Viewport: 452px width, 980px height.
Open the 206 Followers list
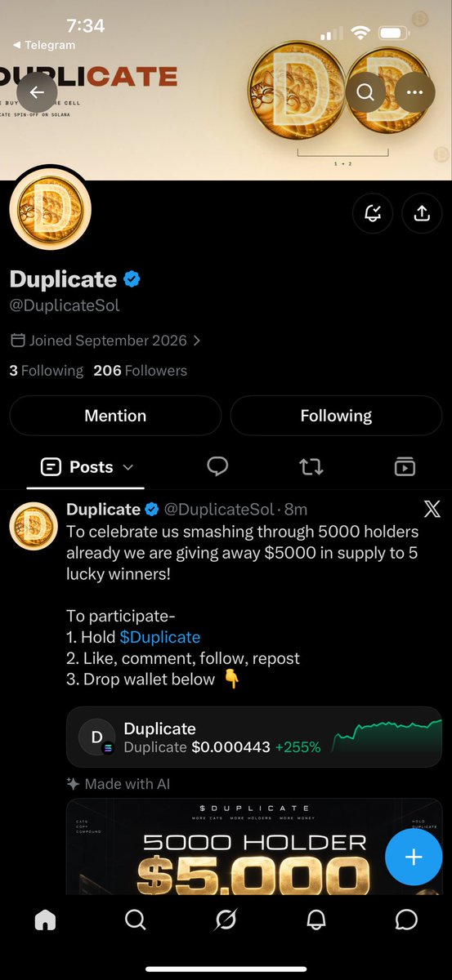140,371
